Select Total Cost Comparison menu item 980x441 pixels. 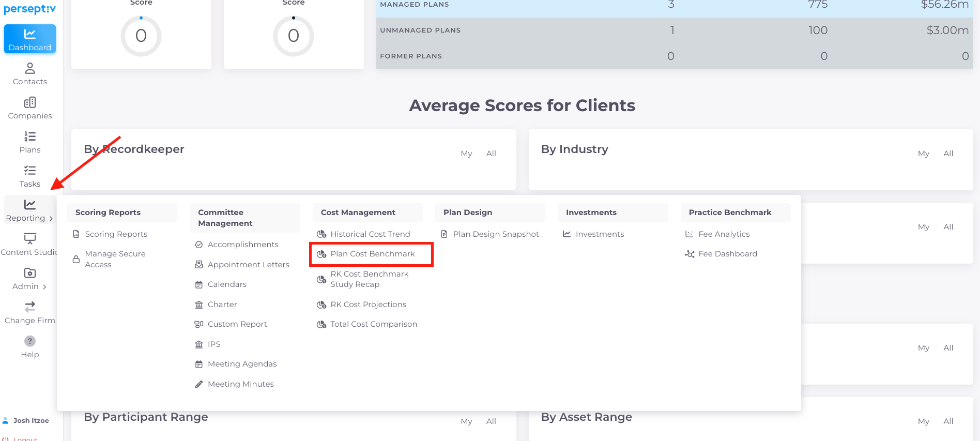click(374, 324)
